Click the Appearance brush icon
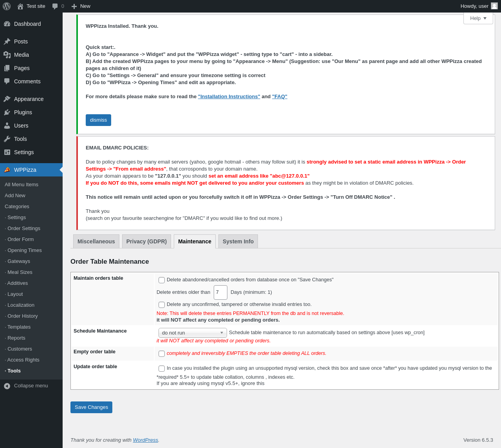501x448 pixels. pos(7,99)
